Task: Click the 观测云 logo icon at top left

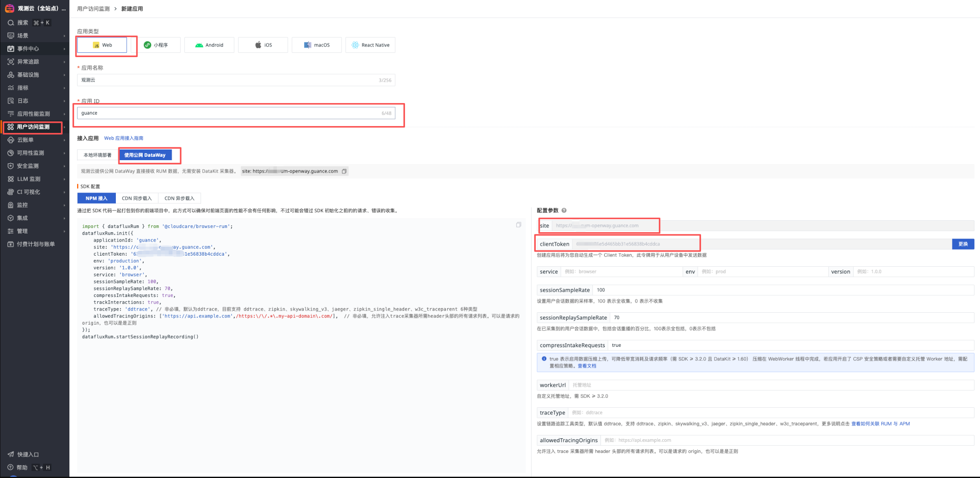Action: 9,8
